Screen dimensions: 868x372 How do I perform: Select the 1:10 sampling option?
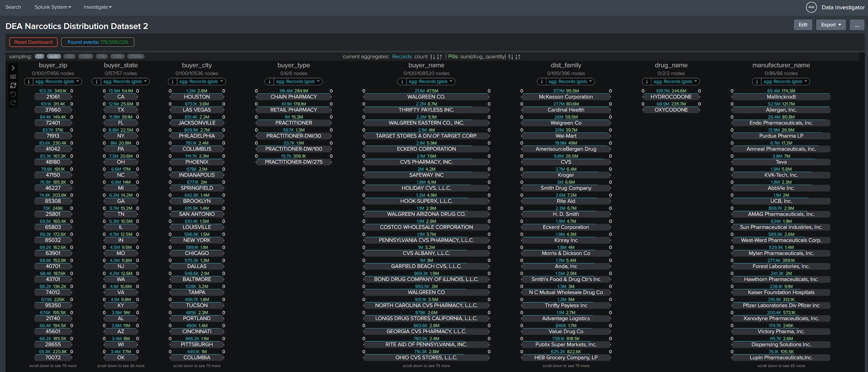pyautogui.click(x=70, y=56)
